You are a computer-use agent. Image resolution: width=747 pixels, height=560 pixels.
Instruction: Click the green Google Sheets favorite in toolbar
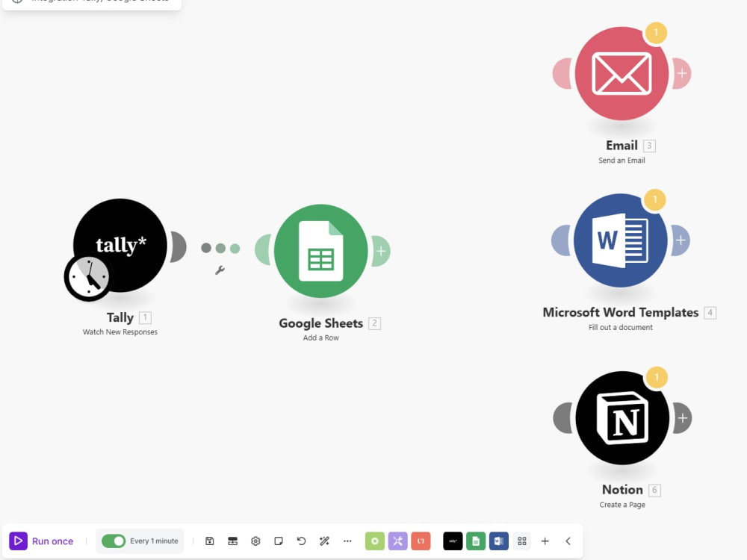(x=475, y=541)
